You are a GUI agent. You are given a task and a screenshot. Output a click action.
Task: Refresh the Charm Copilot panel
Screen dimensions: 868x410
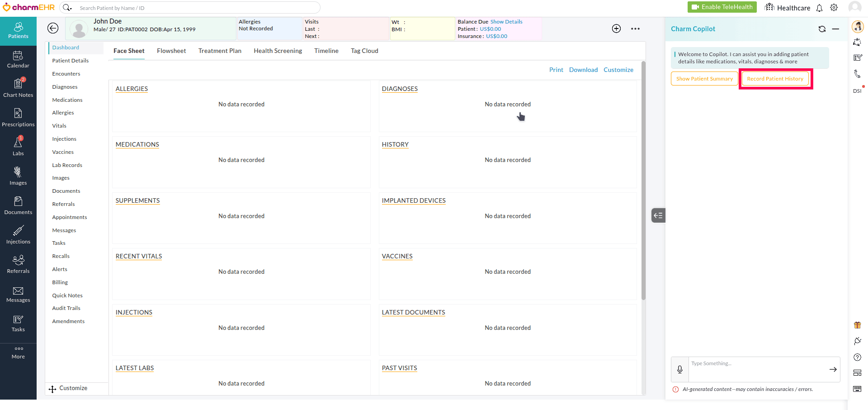tap(822, 29)
